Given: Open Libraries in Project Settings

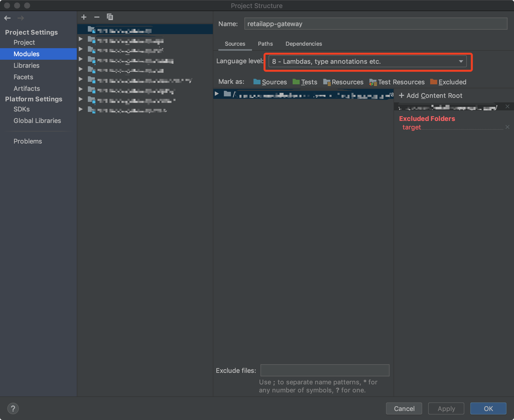Looking at the screenshot, I should point(26,65).
